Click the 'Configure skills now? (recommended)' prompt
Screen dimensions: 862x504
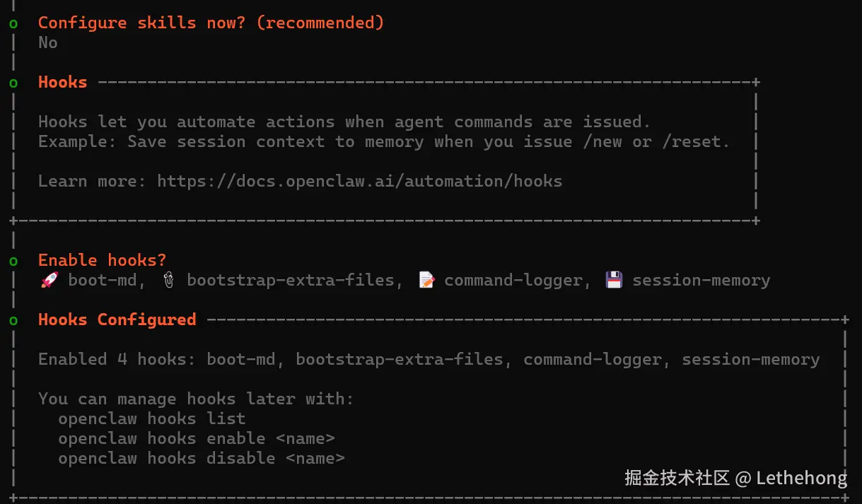pos(211,23)
